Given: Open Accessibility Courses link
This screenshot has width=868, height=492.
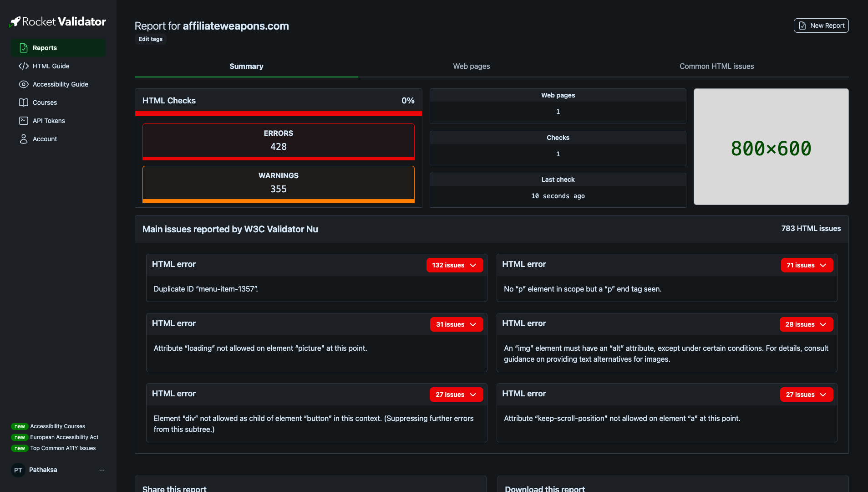Looking at the screenshot, I should 57,426.
